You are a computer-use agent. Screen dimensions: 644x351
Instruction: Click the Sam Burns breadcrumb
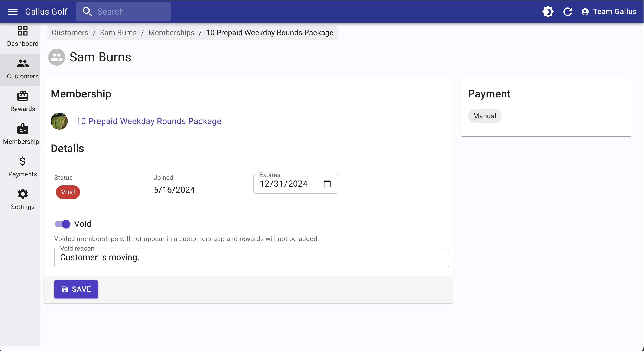[118, 33]
